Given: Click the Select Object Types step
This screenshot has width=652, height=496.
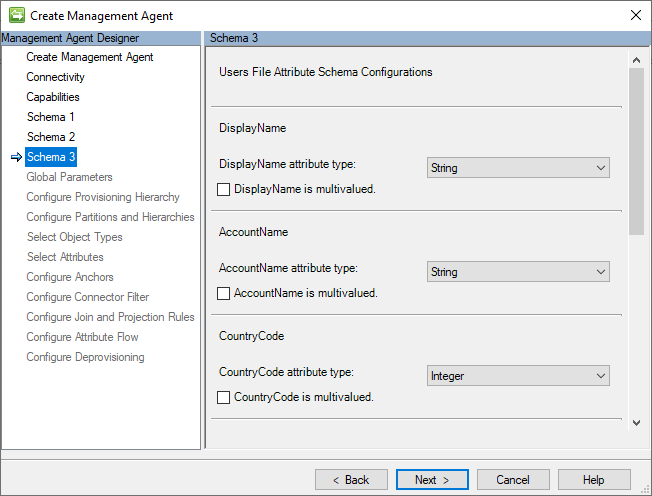Looking at the screenshot, I should (x=74, y=237).
